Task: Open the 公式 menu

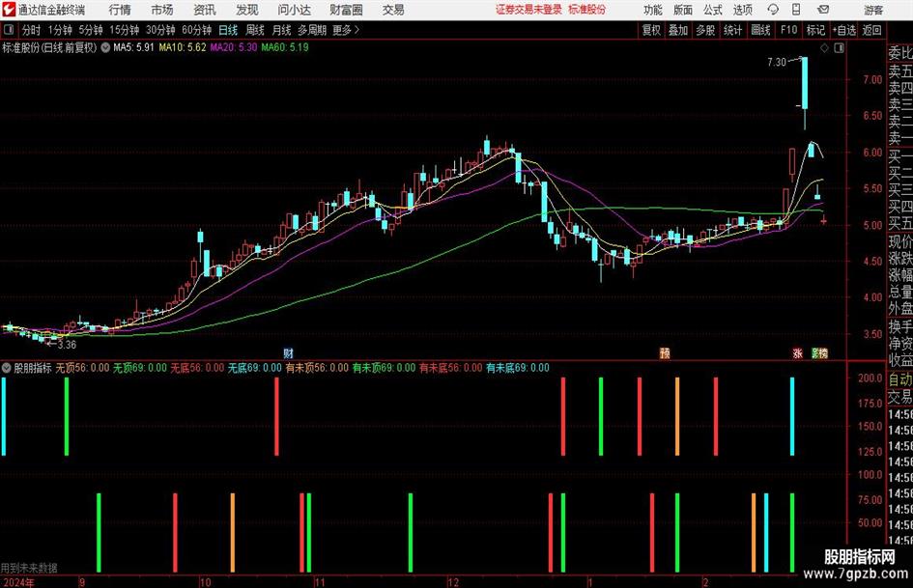Action: coord(713,10)
